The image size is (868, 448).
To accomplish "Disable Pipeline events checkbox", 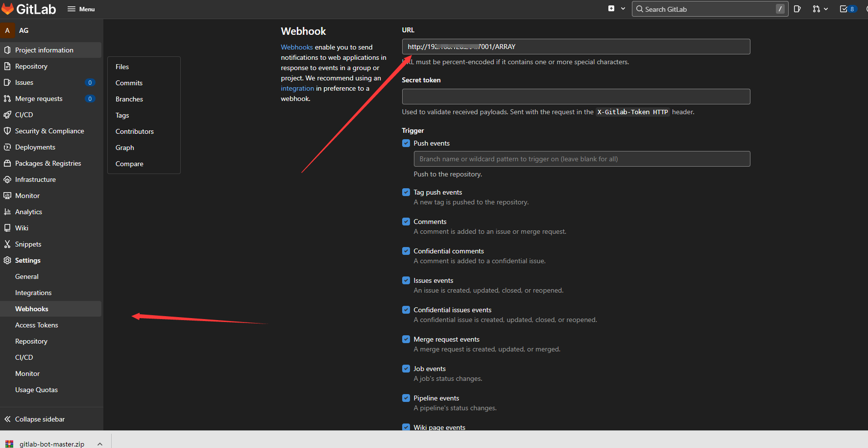I will (x=406, y=398).
